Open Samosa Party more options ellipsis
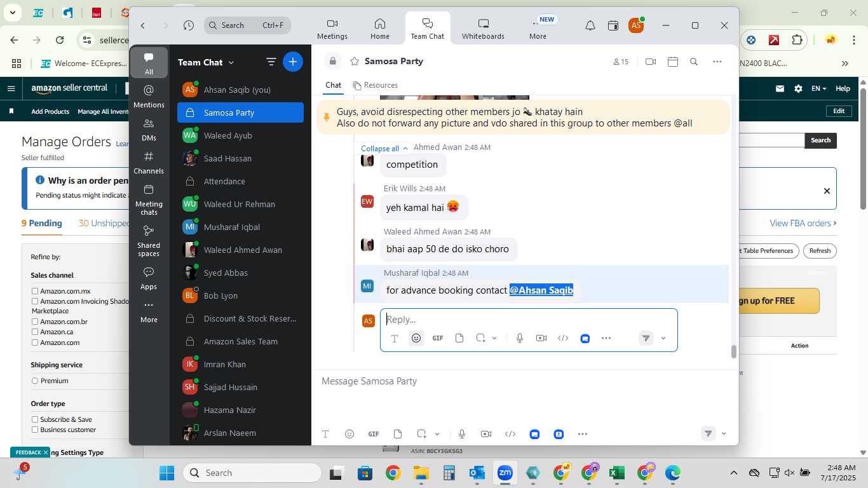This screenshot has width=868, height=488. click(x=717, y=62)
